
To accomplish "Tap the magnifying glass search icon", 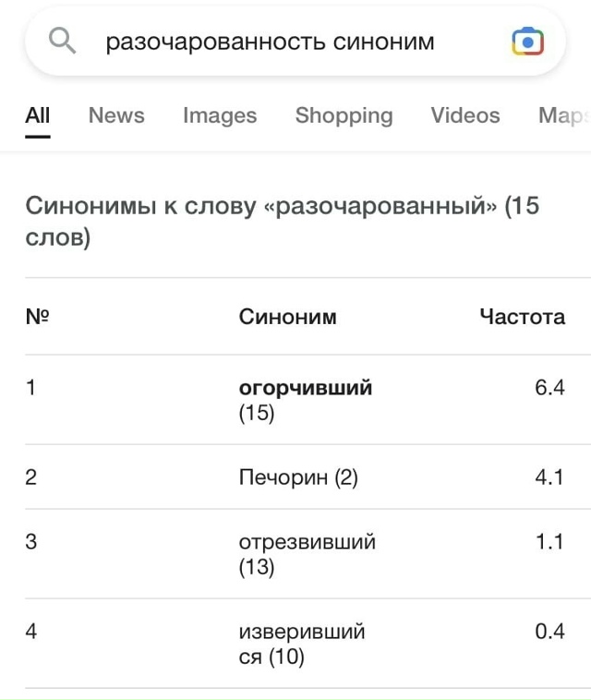I will pos(63,42).
